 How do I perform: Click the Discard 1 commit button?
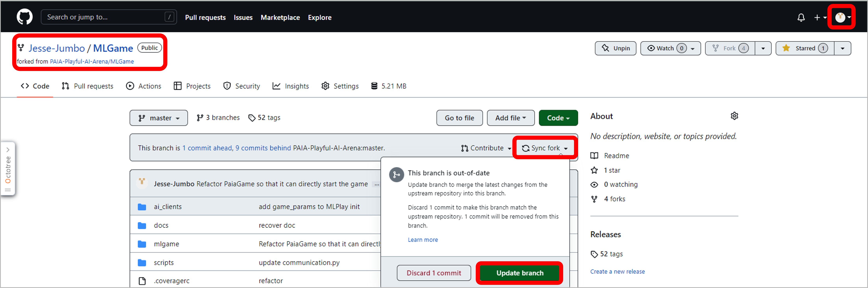click(x=433, y=273)
